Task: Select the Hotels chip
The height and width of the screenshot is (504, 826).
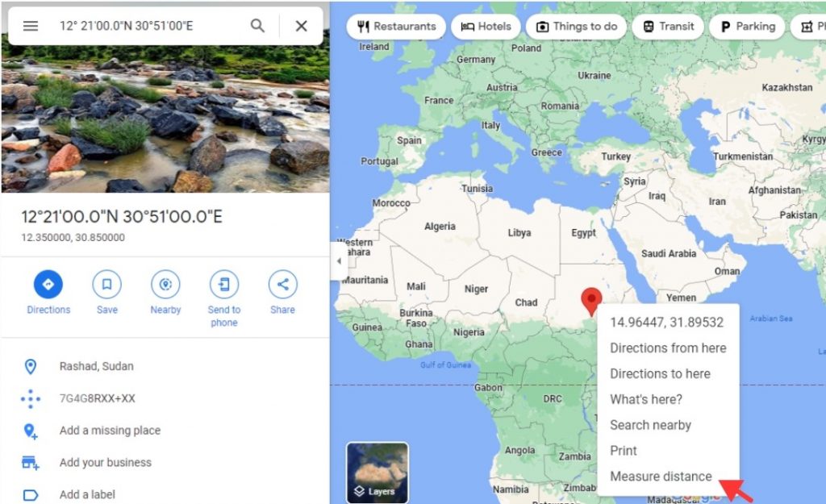Action: [486, 27]
